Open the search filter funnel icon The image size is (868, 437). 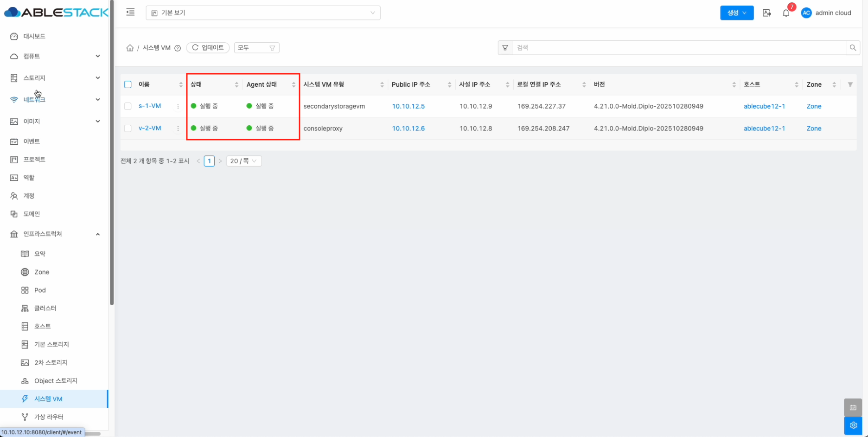pos(505,48)
